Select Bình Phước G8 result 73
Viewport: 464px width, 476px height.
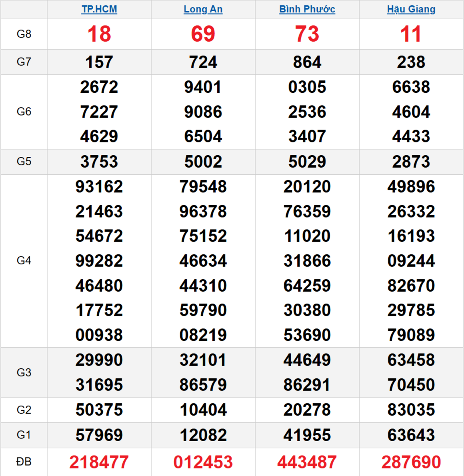pyautogui.click(x=307, y=34)
